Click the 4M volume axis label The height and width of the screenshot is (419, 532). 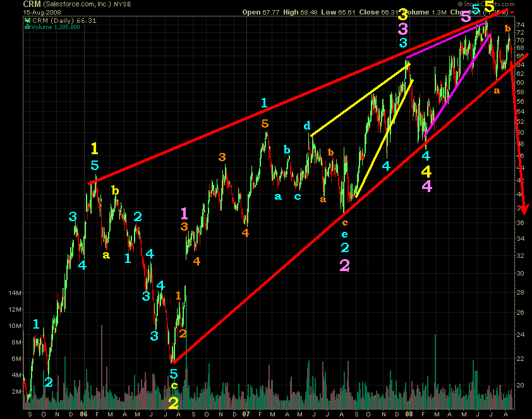(x=16, y=375)
